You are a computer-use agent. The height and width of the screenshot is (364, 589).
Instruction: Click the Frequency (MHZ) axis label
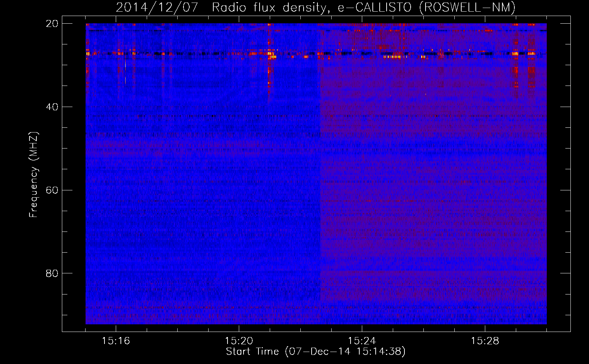click(x=33, y=174)
